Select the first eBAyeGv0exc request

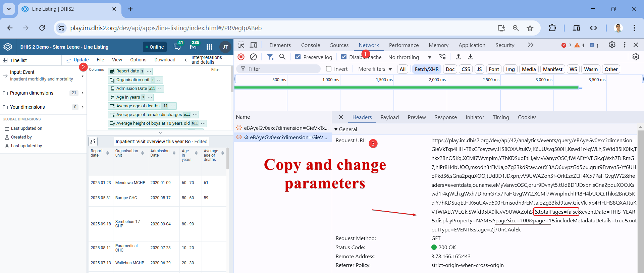(282, 128)
